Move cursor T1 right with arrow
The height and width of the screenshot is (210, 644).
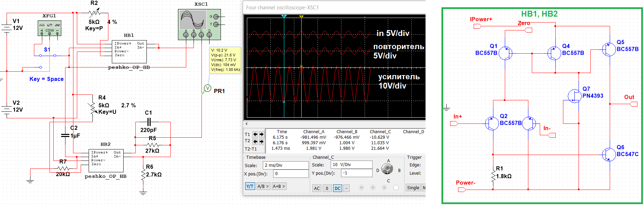[261, 135]
